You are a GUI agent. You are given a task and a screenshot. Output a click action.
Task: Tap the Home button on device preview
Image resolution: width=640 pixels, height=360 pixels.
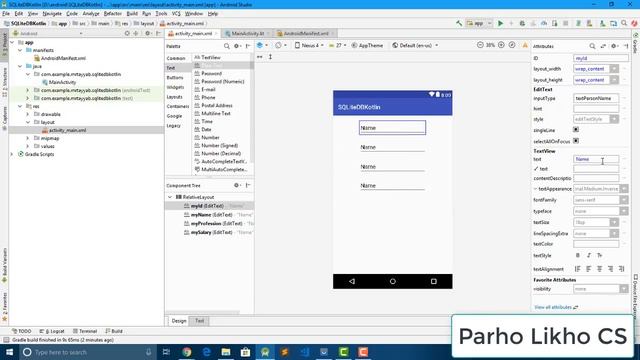tap(393, 281)
